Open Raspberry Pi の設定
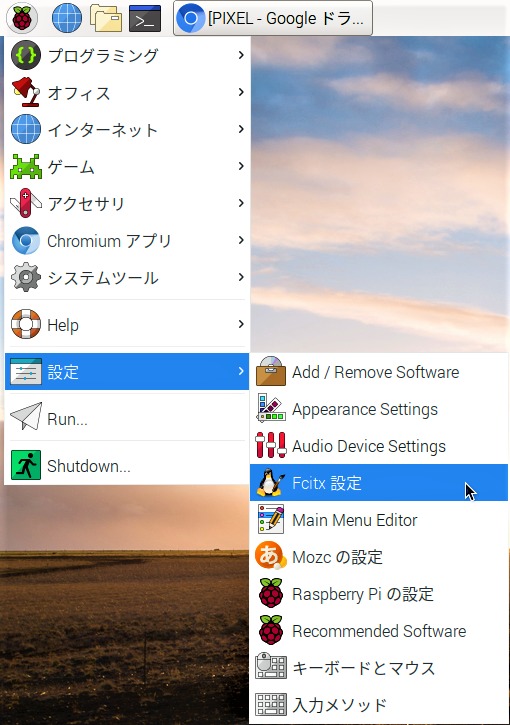 [379, 594]
